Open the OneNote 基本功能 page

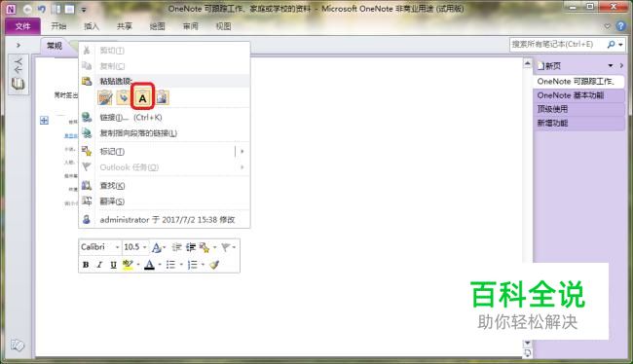point(578,95)
